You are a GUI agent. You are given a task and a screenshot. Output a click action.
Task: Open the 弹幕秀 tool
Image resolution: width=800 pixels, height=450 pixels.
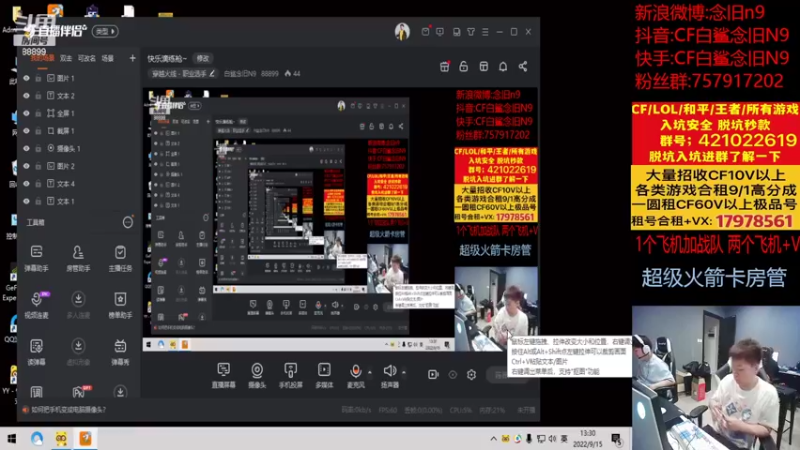coord(120,352)
